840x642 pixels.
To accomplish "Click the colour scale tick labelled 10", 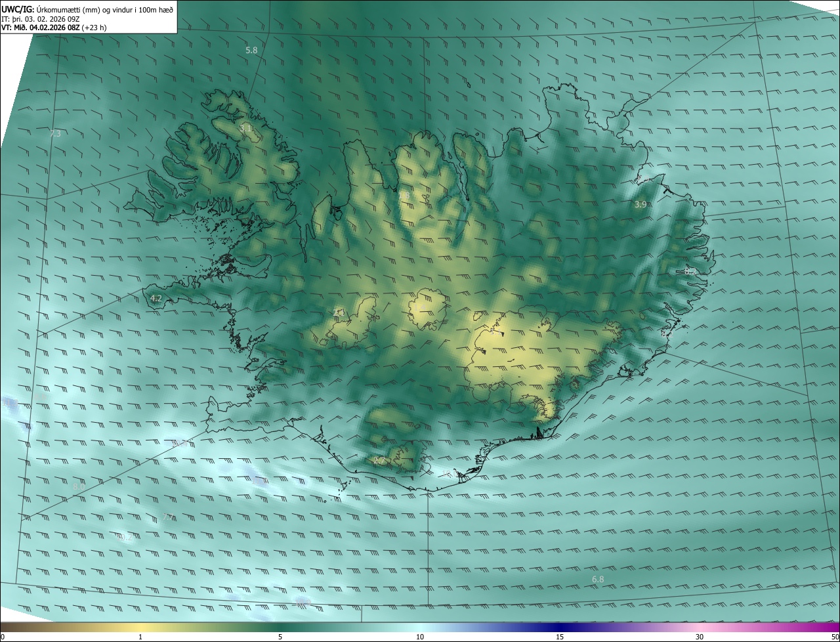I will coord(420,637).
